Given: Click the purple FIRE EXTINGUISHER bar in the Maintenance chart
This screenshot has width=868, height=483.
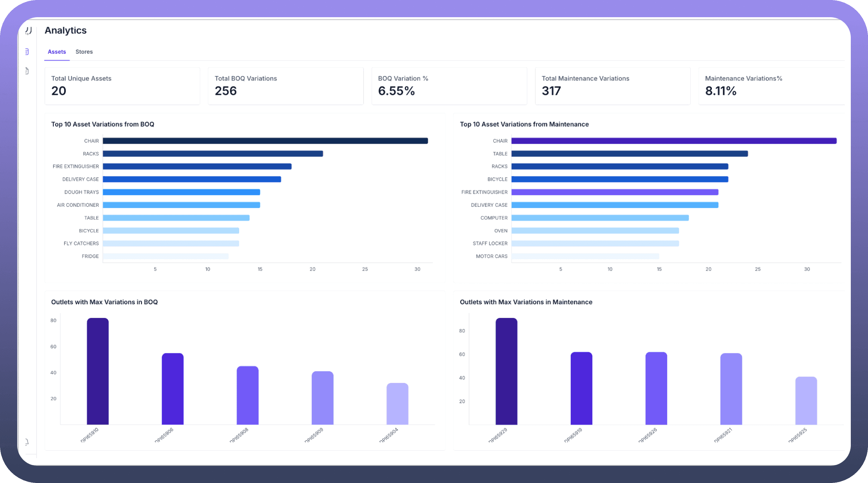Looking at the screenshot, I should (615, 192).
